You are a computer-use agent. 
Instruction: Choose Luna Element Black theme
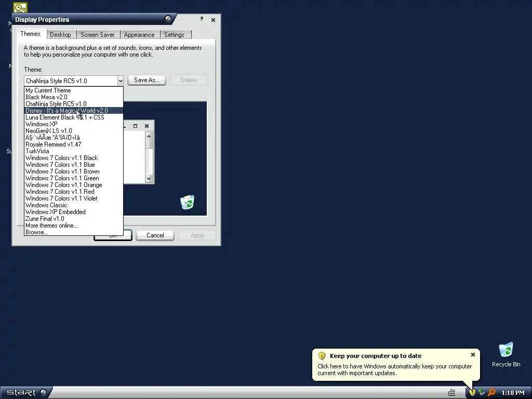coord(74,117)
